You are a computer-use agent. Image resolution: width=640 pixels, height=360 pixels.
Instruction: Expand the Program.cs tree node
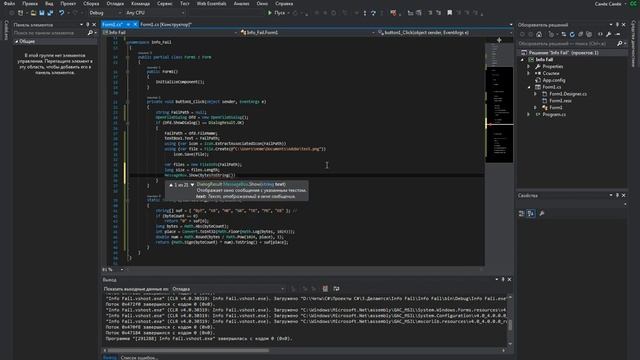tap(529, 115)
